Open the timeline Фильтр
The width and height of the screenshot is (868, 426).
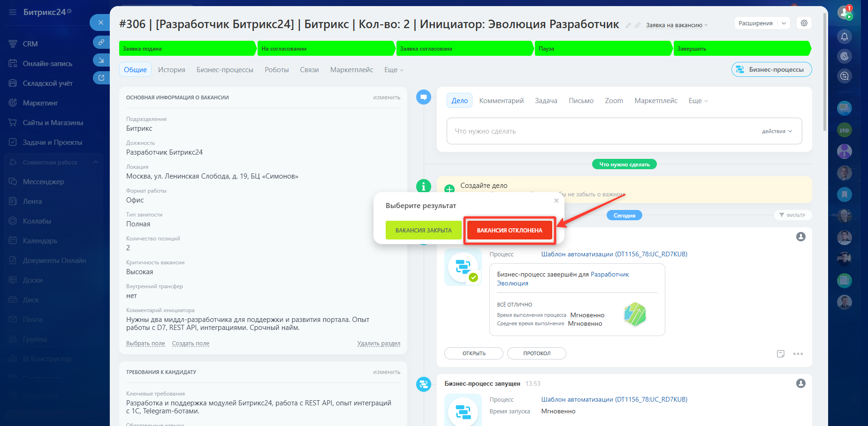tap(792, 215)
